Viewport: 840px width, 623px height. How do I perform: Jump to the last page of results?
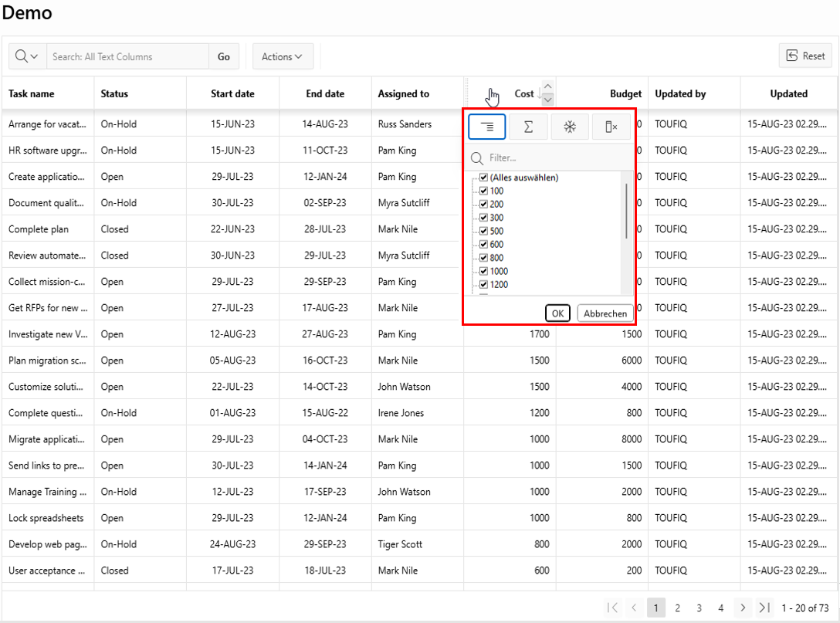pyautogui.click(x=764, y=608)
